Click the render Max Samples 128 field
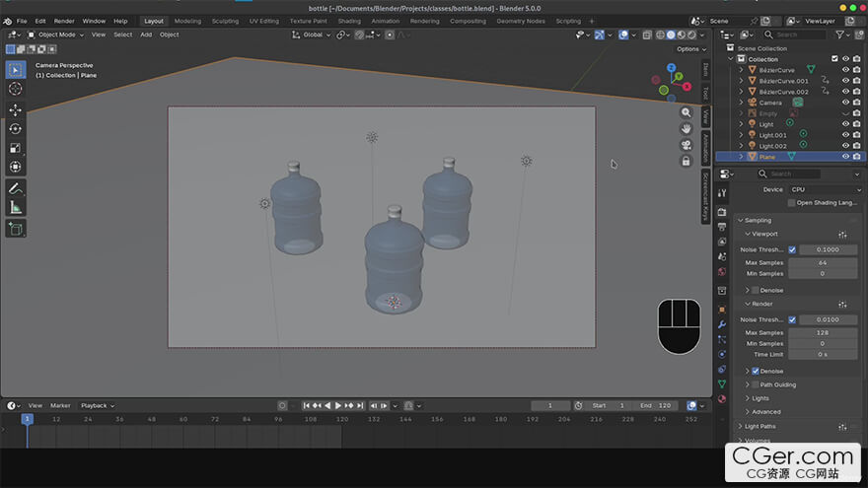The width and height of the screenshot is (868, 488). [822, 333]
